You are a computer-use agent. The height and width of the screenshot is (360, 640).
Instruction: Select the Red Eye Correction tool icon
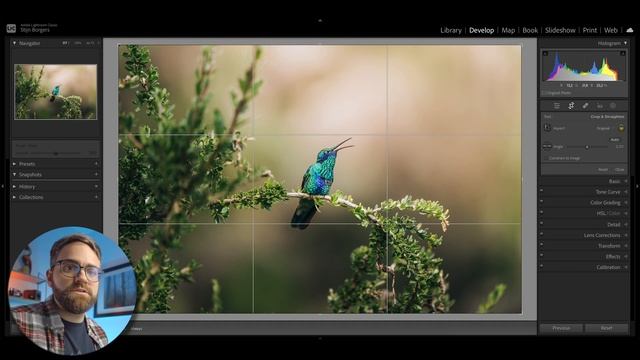(x=600, y=106)
